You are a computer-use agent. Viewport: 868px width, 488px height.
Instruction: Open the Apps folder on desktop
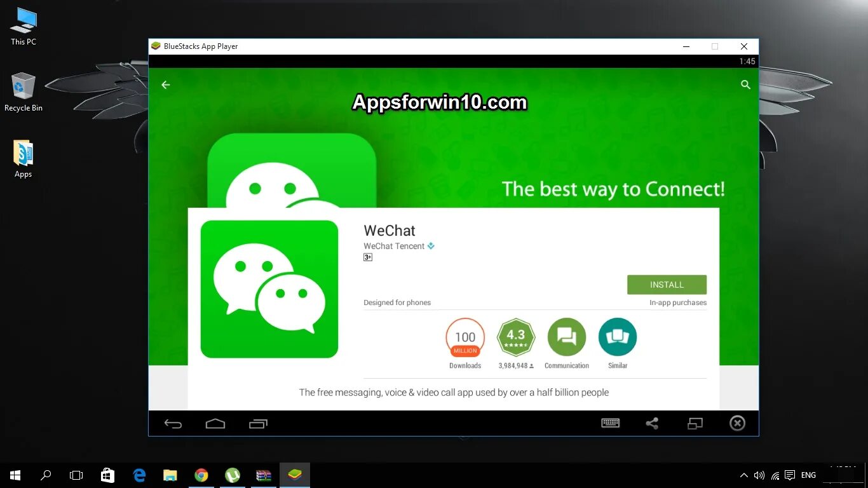coord(24,159)
